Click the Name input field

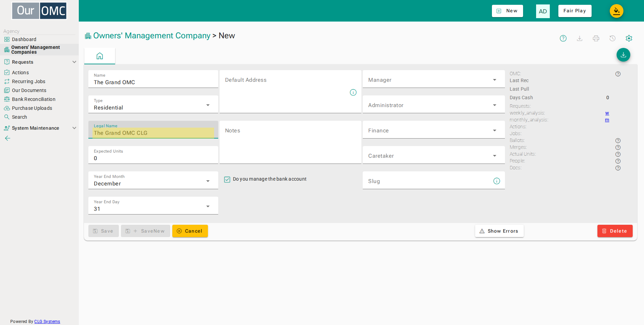pyautogui.click(x=153, y=79)
